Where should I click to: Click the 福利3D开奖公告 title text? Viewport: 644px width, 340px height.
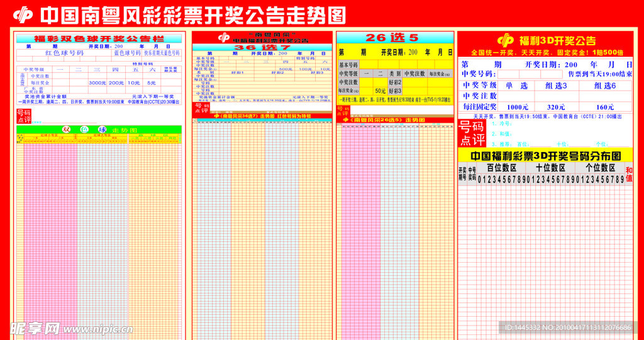pos(557,41)
